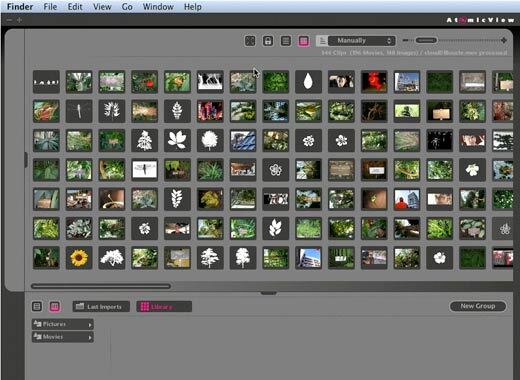This screenshot has width=520, height=380.
Task: Toggle the padlock lock icon
Action: click(x=268, y=41)
